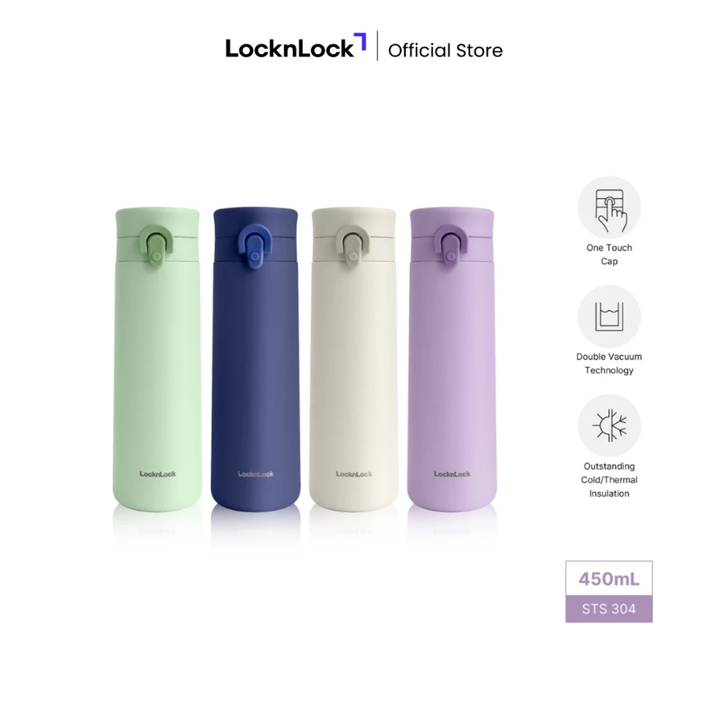Click the LocknLock logo at top
This screenshot has height=728, width=728.
(x=296, y=46)
